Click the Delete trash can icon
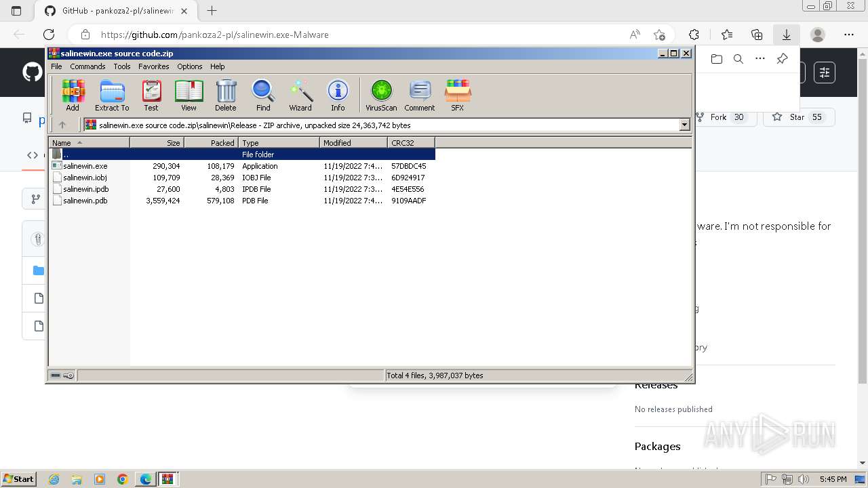This screenshot has height=488, width=868. click(226, 96)
